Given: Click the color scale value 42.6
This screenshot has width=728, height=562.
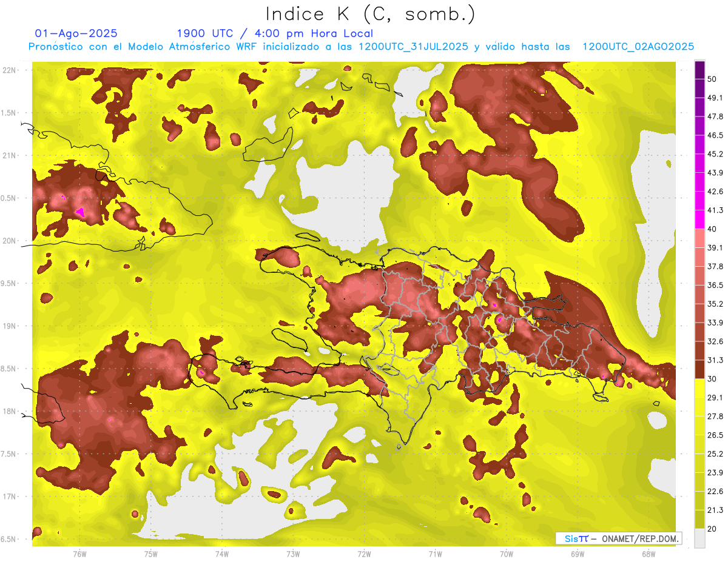Looking at the screenshot, I should pyautogui.click(x=715, y=192).
